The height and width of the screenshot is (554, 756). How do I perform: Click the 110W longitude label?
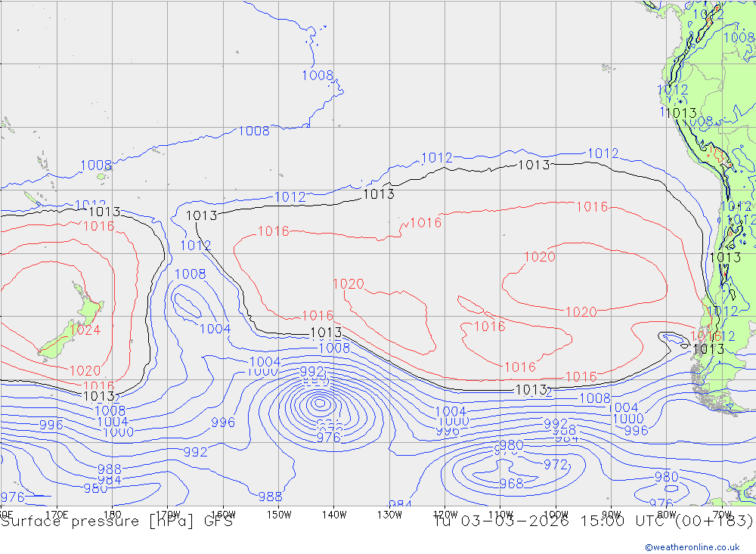coord(500,515)
